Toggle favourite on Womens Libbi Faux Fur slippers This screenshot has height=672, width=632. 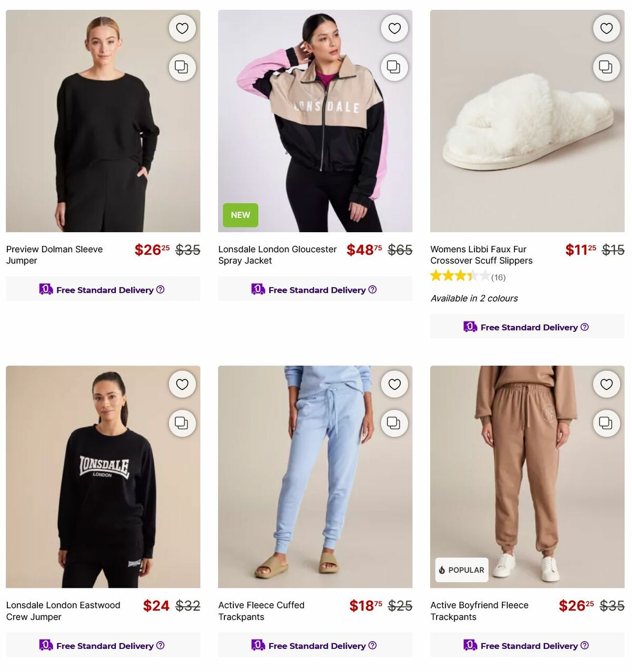pyautogui.click(x=607, y=28)
